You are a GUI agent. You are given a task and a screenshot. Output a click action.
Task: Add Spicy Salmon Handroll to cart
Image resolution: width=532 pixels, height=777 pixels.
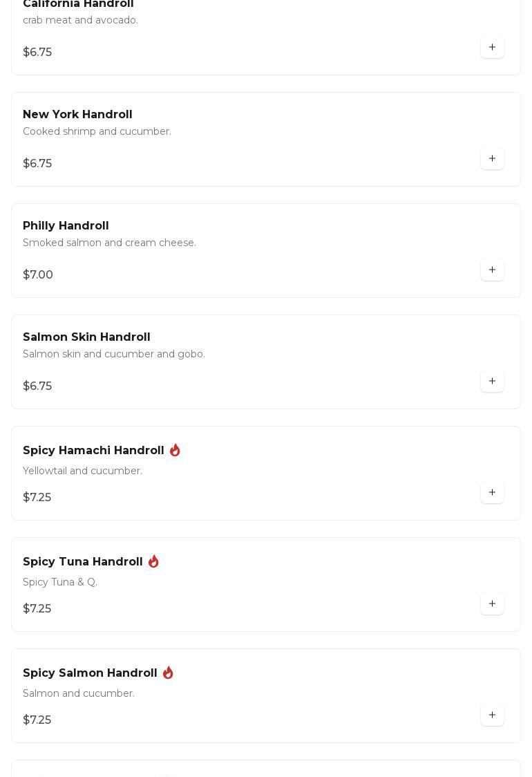[492, 715]
